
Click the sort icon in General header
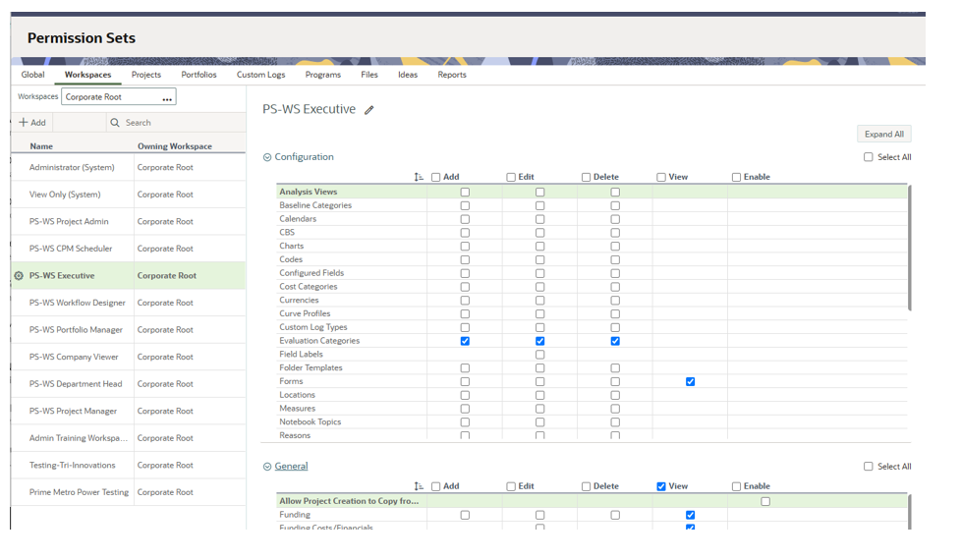click(x=419, y=486)
